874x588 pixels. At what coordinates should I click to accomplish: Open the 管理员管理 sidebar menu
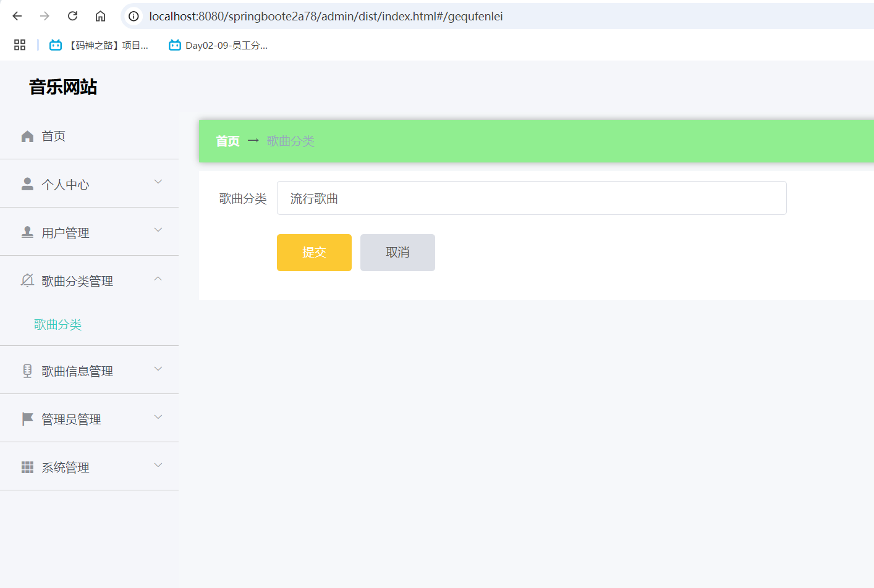[89, 419]
